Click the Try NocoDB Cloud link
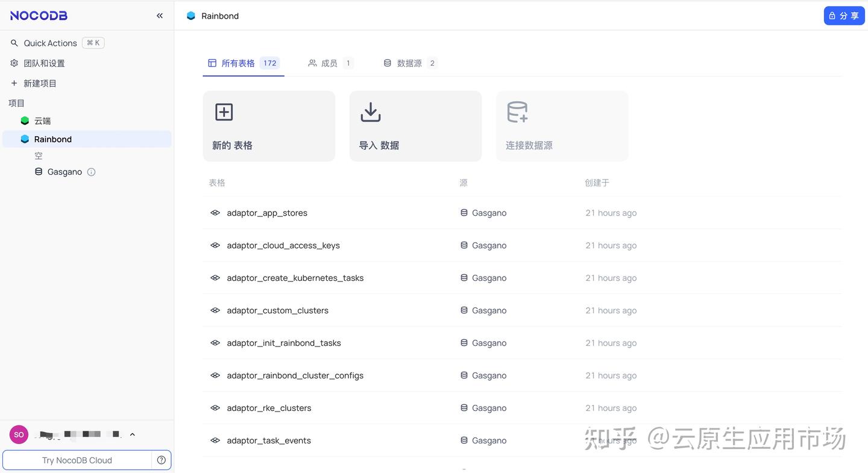 coord(77,460)
